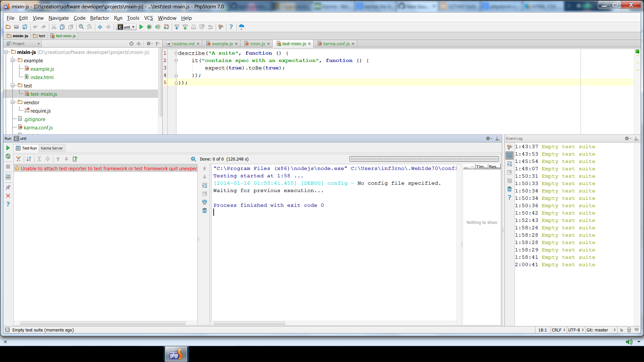Switch to the readme.md editor tab

(x=183, y=44)
